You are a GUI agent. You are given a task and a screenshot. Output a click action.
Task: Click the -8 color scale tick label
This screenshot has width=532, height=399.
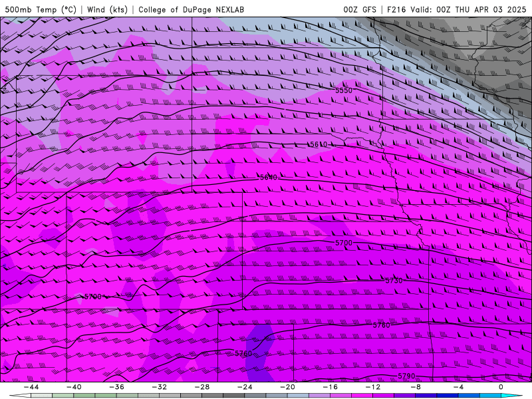point(416,387)
